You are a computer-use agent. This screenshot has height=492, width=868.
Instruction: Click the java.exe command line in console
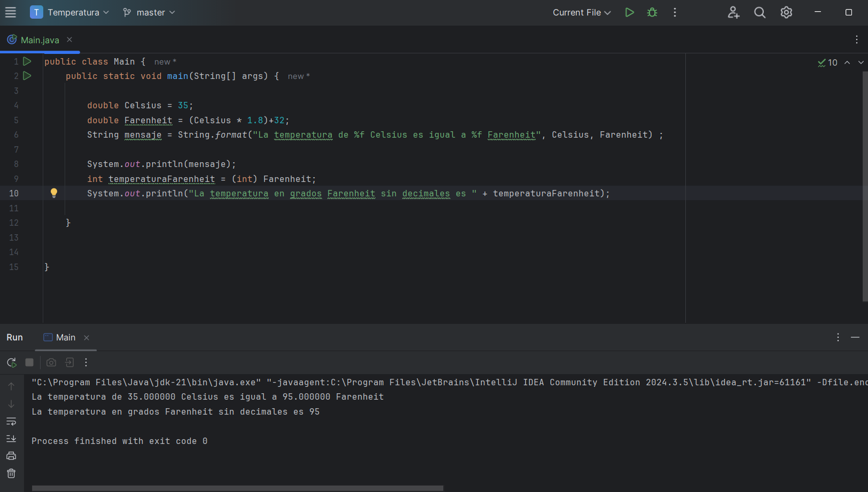pyautogui.click(x=450, y=382)
